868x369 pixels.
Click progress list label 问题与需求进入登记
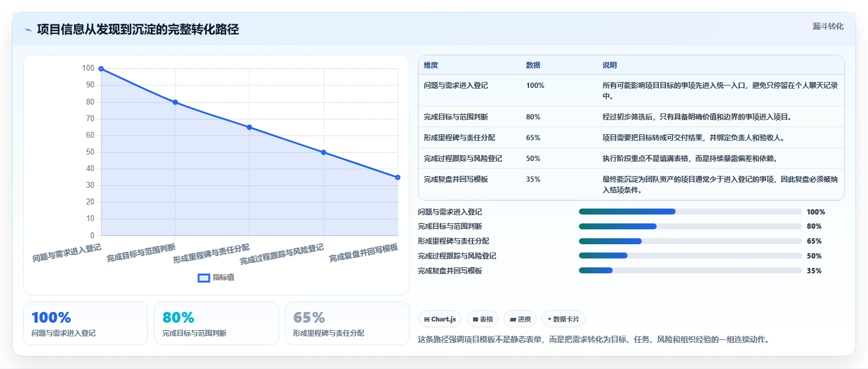pos(450,212)
